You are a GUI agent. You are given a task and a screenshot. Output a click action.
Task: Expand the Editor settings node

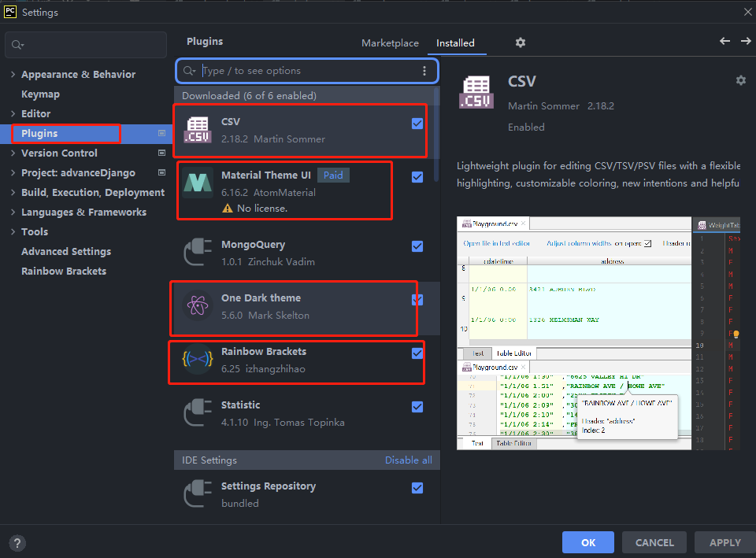[13, 113]
